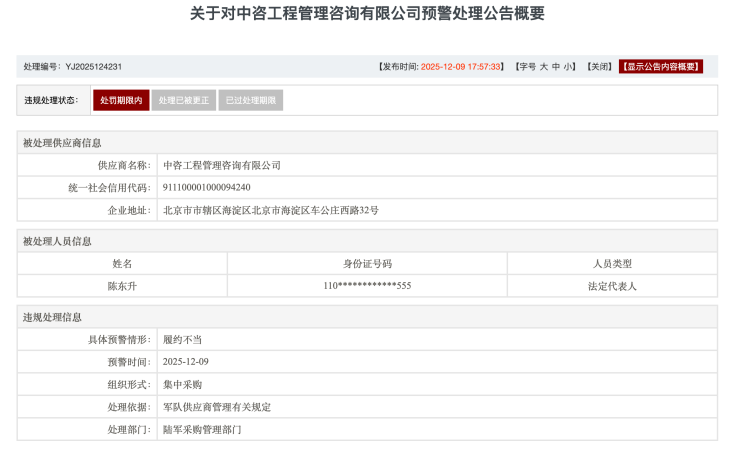Click the 预警时间 label
The width and height of the screenshot is (734, 454).
tap(129, 362)
